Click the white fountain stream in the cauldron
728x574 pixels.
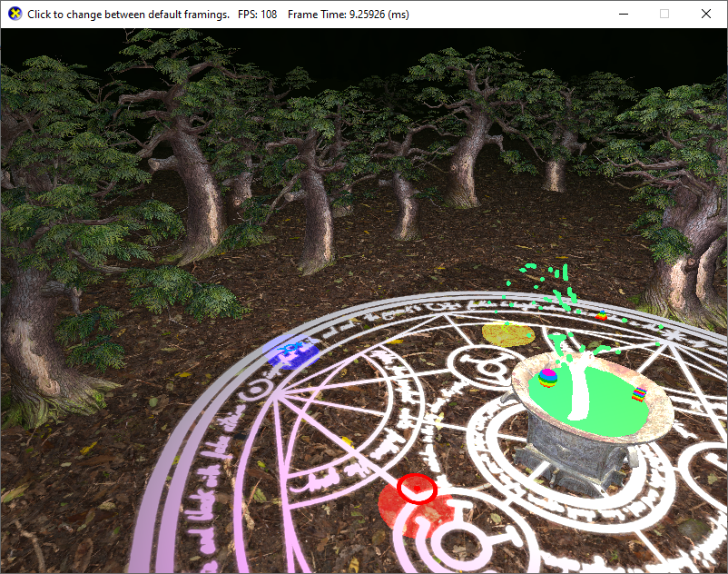coord(579,388)
